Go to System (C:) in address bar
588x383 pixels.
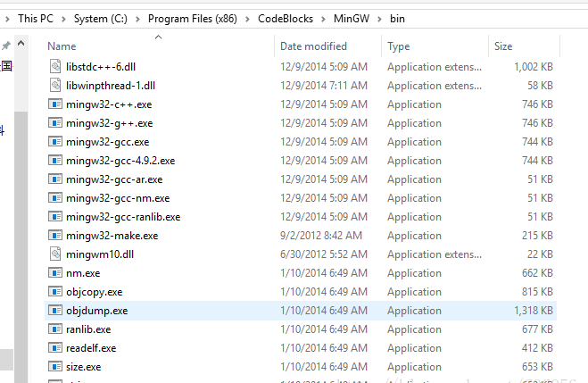click(101, 19)
